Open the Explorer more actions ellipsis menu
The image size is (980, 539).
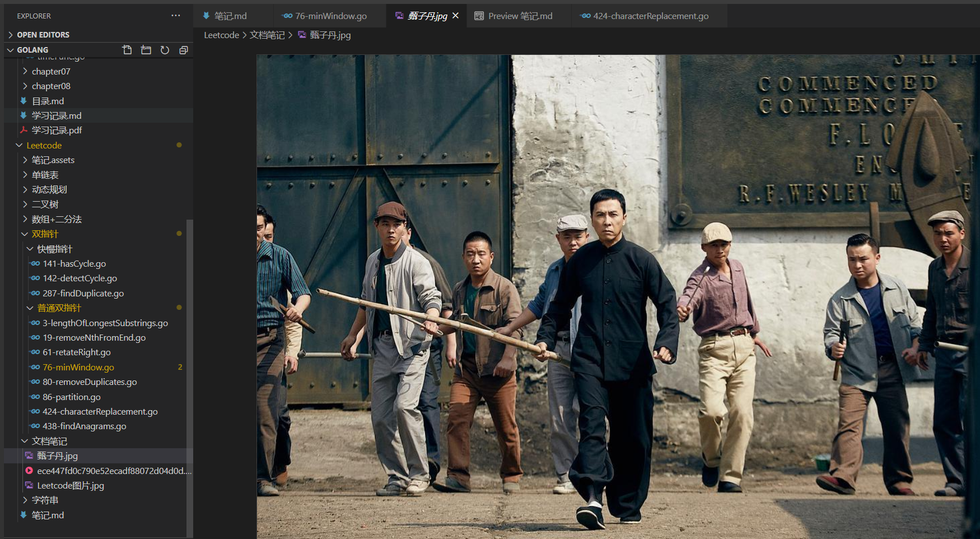click(x=176, y=16)
